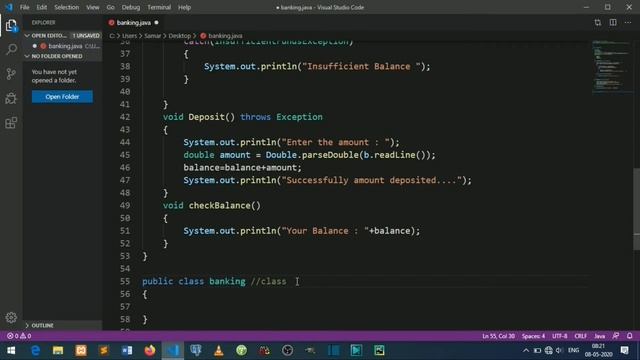This screenshot has height=360, width=640.
Task: Open the Selection menu
Action: click(x=67, y=7)
